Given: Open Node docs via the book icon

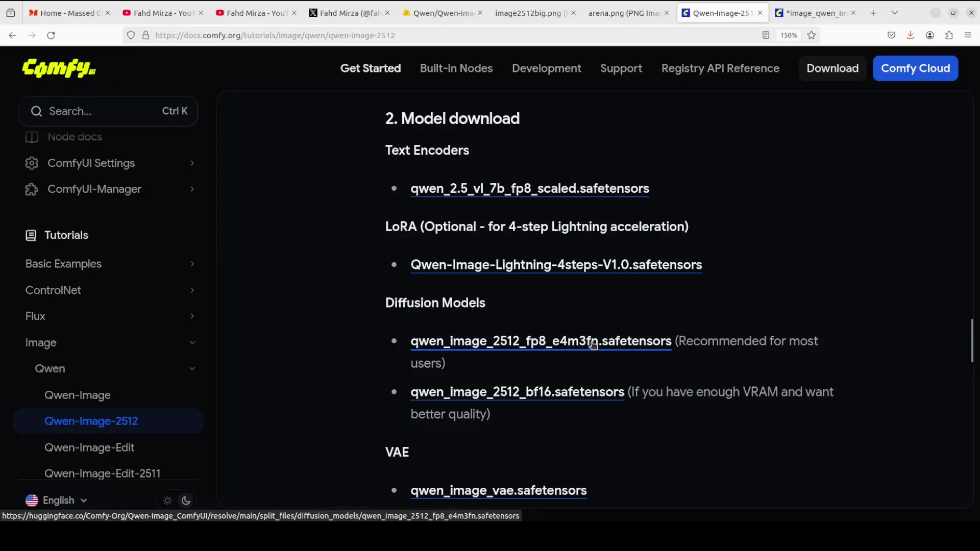Looking at the screenshot, I should click(x=31, y=137).
